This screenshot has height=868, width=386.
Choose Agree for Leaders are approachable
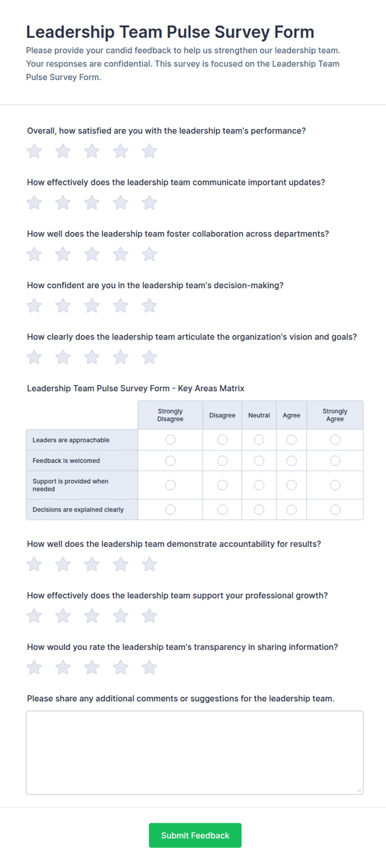(291, 440)
